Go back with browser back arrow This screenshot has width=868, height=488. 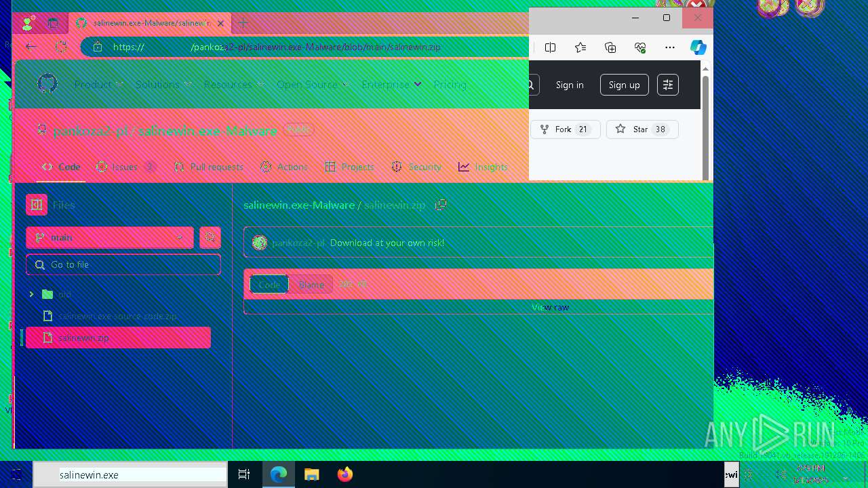point(31,47)
